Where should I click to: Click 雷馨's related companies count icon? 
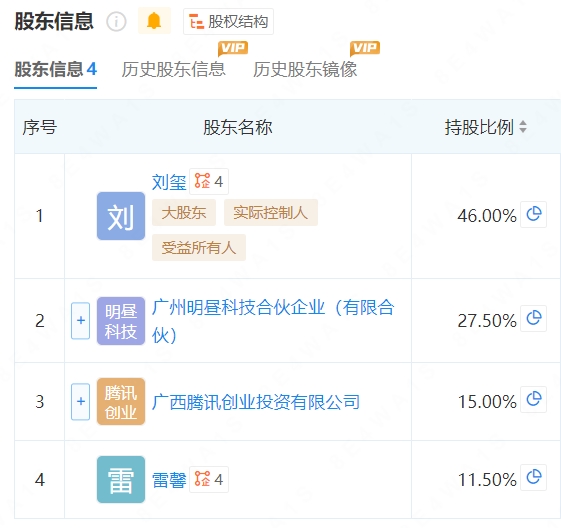click(209, 479)
